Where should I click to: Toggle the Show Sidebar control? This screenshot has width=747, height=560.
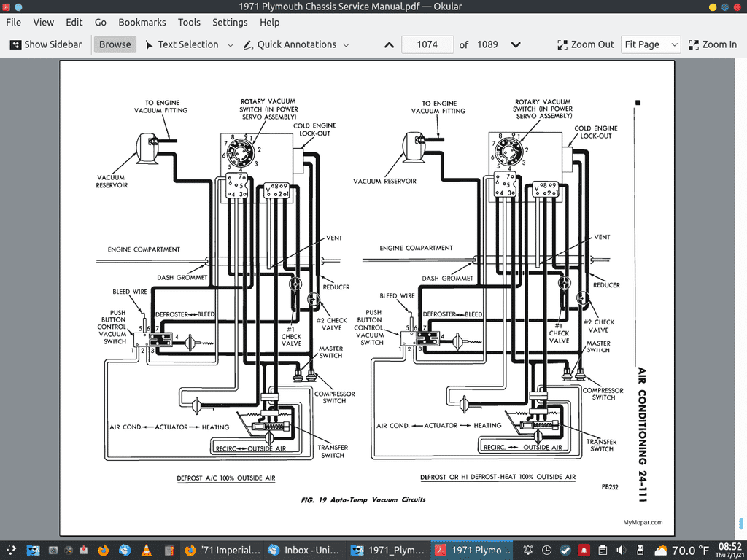[45, 44]
